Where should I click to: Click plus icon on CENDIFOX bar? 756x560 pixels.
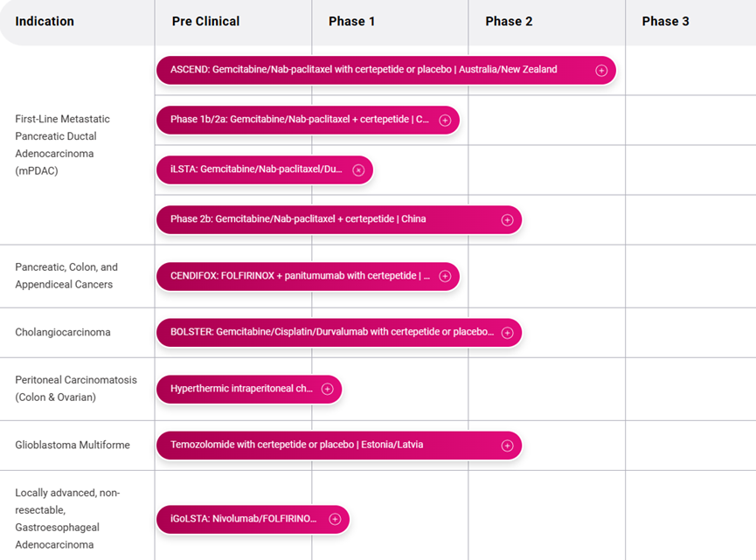click(445, 276)
